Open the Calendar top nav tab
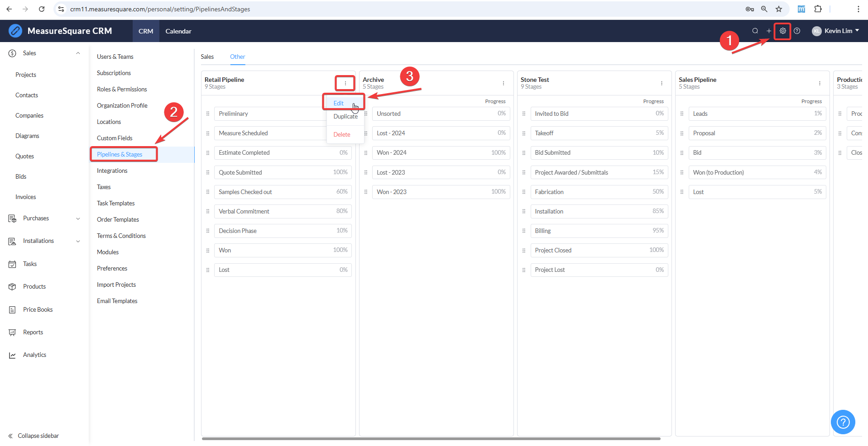The image size is (868, 446). [x=178, y=31]
